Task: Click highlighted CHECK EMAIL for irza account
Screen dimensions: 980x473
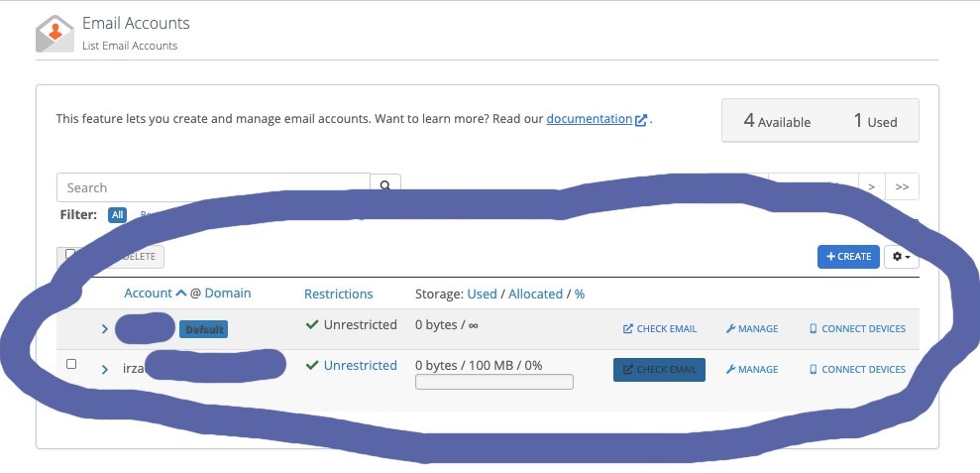Action: (x=659, y=370)
